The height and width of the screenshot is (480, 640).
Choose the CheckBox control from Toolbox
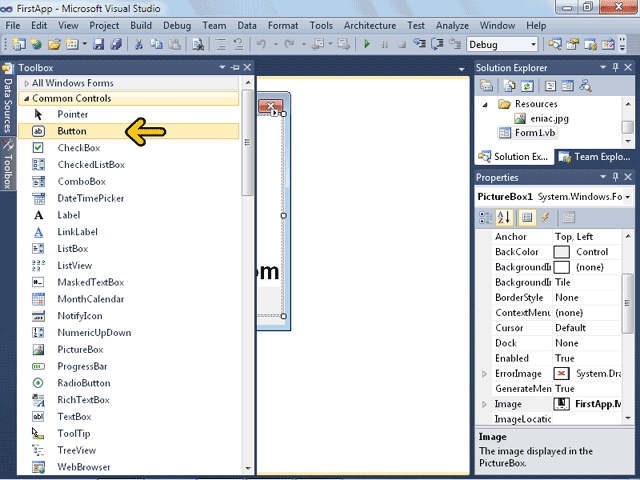[x=78, y=148]
